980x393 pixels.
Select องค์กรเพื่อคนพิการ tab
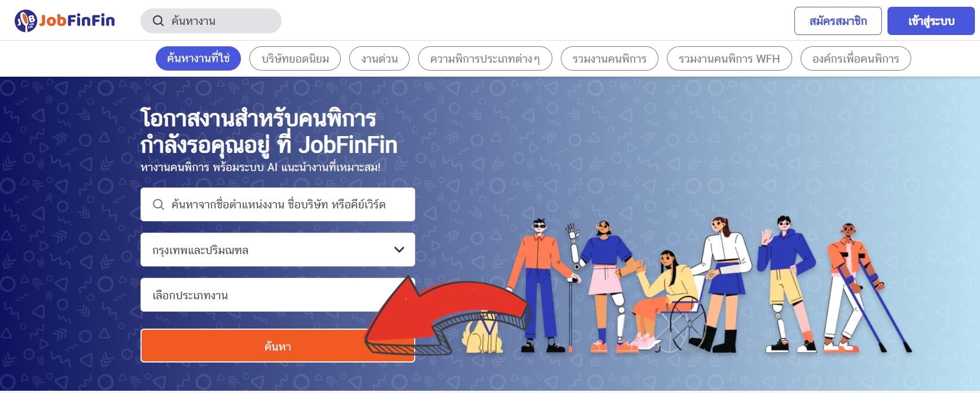(855, 59)
